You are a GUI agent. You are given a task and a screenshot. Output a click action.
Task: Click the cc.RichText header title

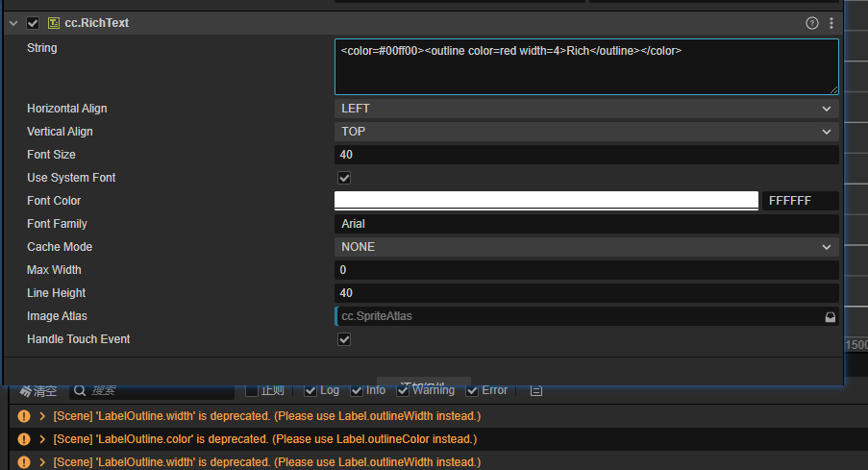click(x=97, y=23)
